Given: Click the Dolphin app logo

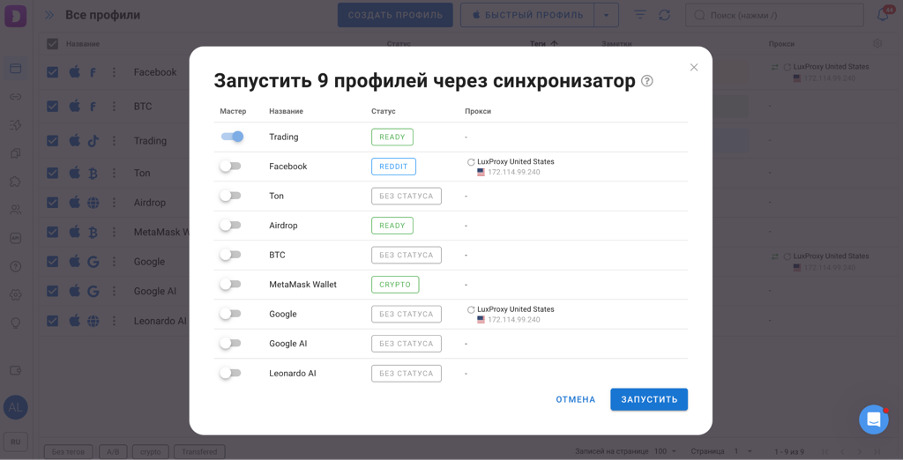Looking at the screenshot, I should [x=16, y=16].
